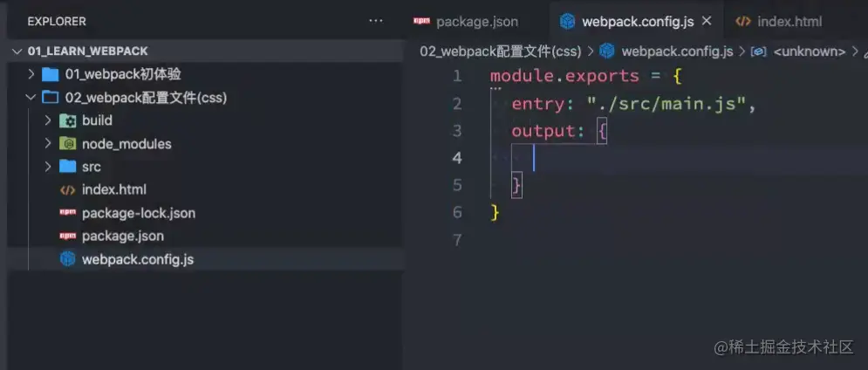Select the build folder row
This screenshot has width=868, height=370.
coord(205,120)
